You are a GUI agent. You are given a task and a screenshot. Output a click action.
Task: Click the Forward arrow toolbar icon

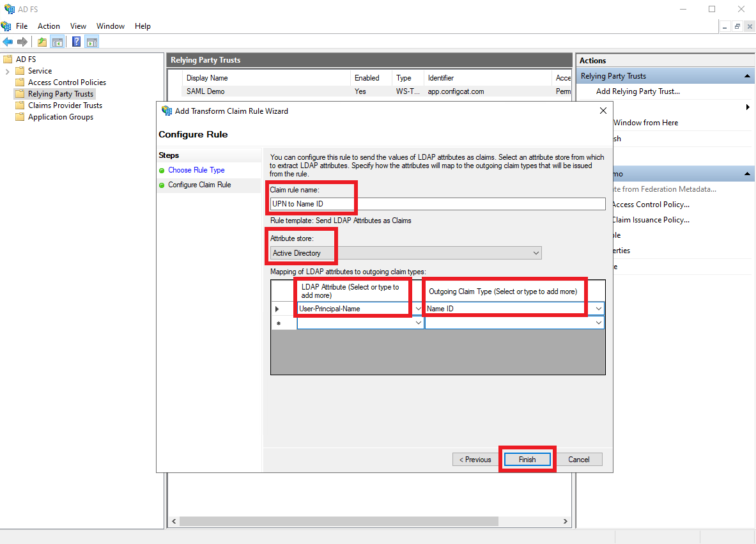point(22,42)
